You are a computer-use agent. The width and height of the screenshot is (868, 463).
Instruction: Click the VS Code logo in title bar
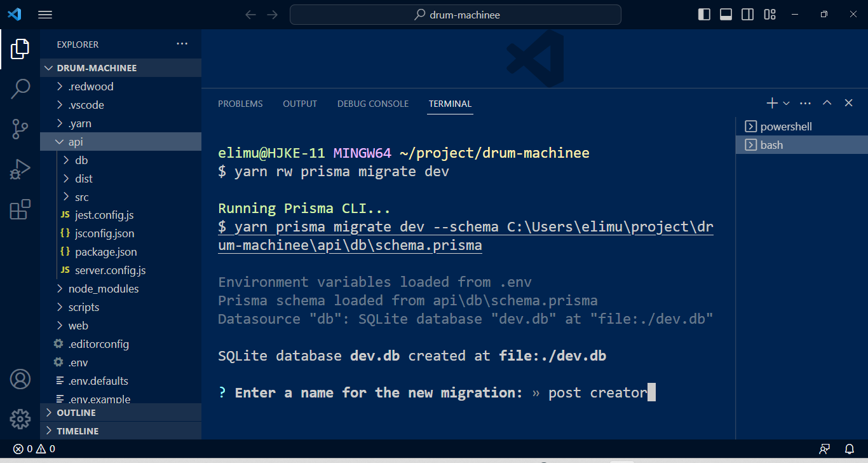[x=14, y=14]
